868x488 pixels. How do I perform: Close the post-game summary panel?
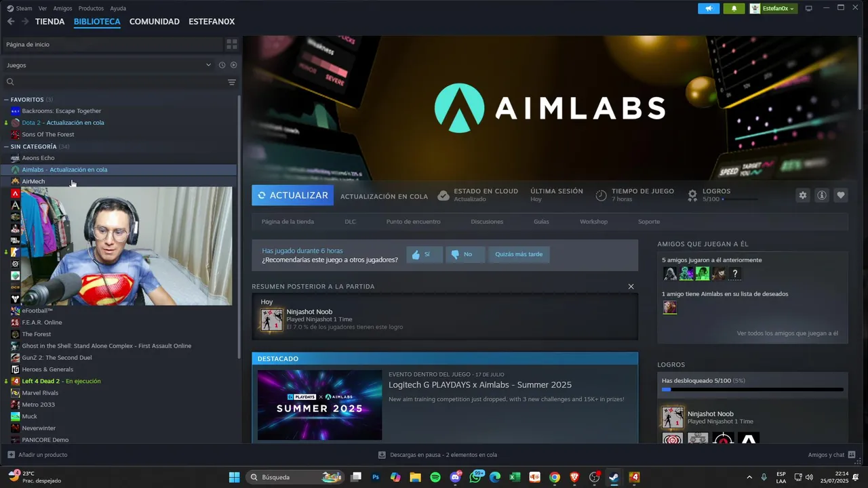pos(631,286)
